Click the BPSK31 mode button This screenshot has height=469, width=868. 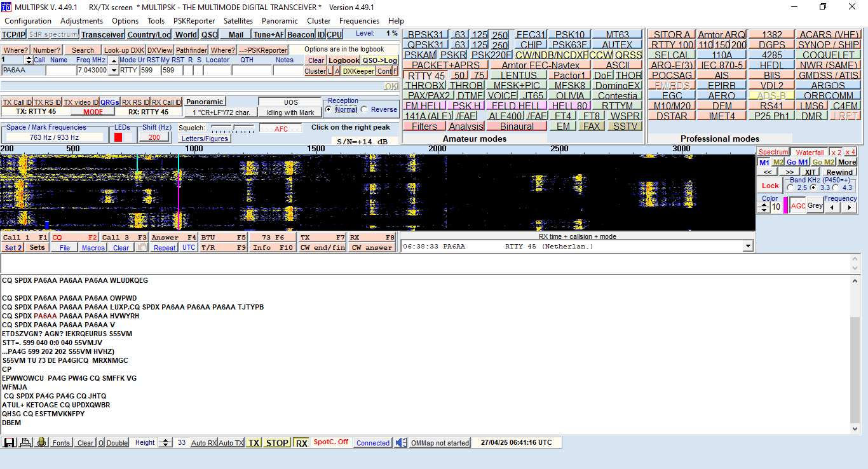point(425,34)
